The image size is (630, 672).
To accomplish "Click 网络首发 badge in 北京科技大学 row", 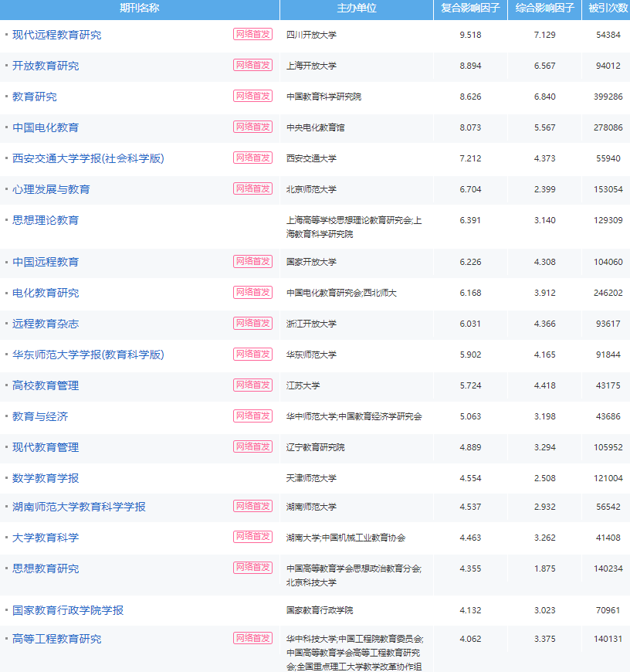I will pos(253,568).
